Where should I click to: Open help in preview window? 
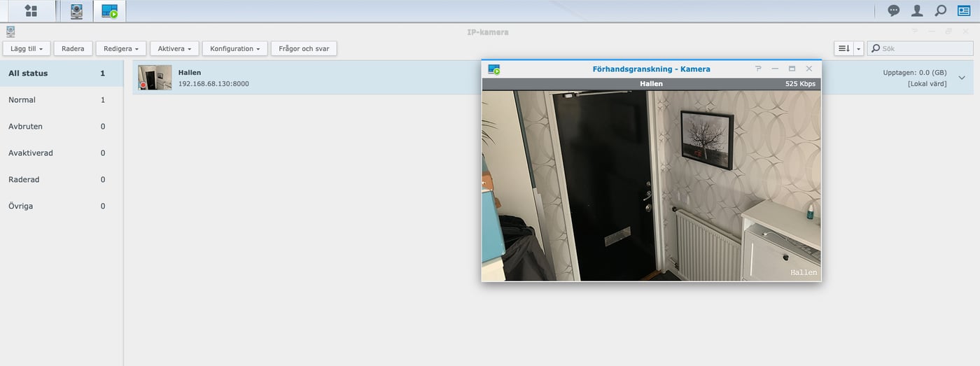(x=758, y=69)
